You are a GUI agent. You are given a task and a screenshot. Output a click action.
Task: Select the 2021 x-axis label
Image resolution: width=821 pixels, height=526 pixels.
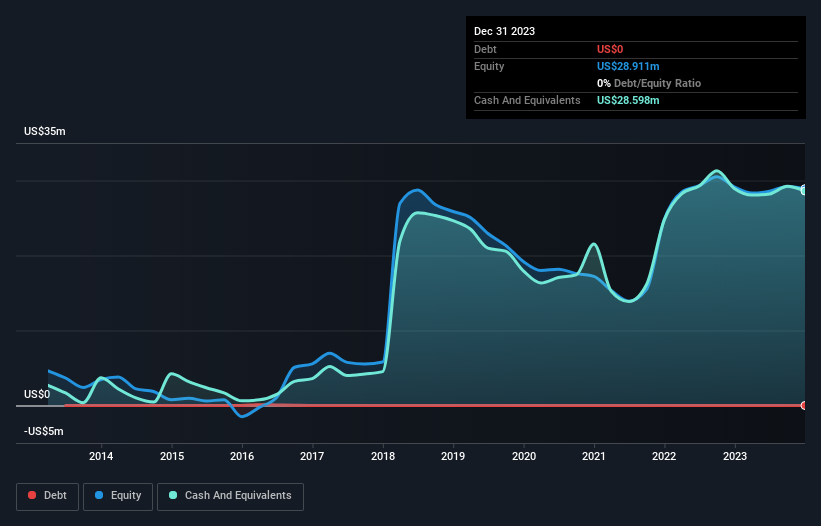click(594, 456)
